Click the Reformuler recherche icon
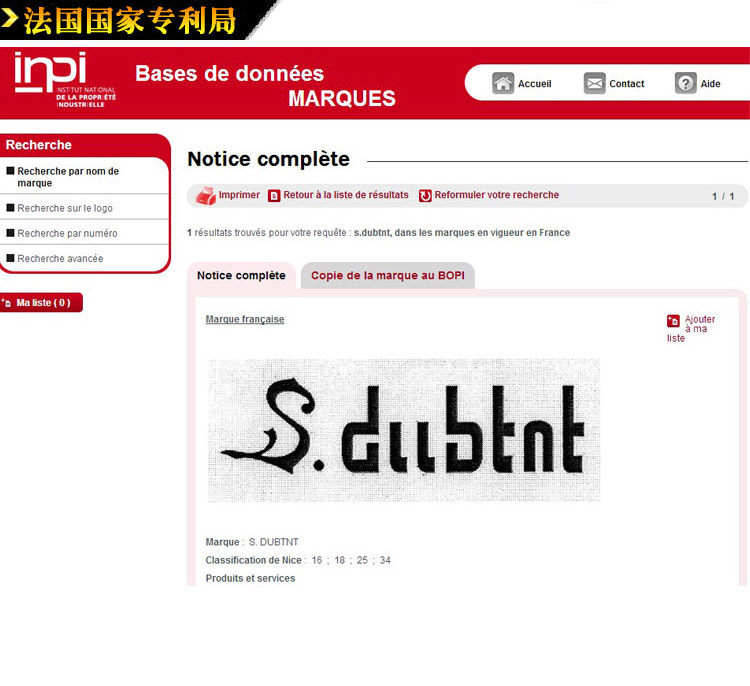The height and width of the screenshot is (686, 750). click(425, 196)
